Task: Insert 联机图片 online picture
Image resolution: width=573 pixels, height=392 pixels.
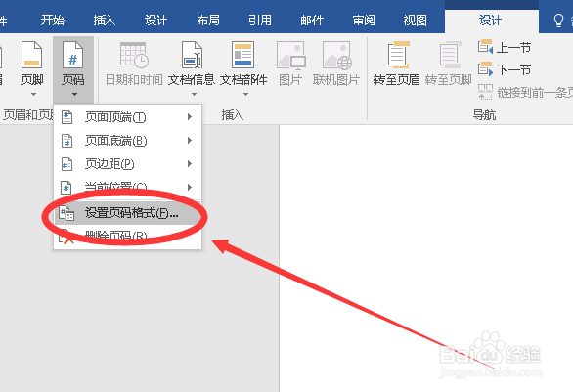Action: coord(336,64)
